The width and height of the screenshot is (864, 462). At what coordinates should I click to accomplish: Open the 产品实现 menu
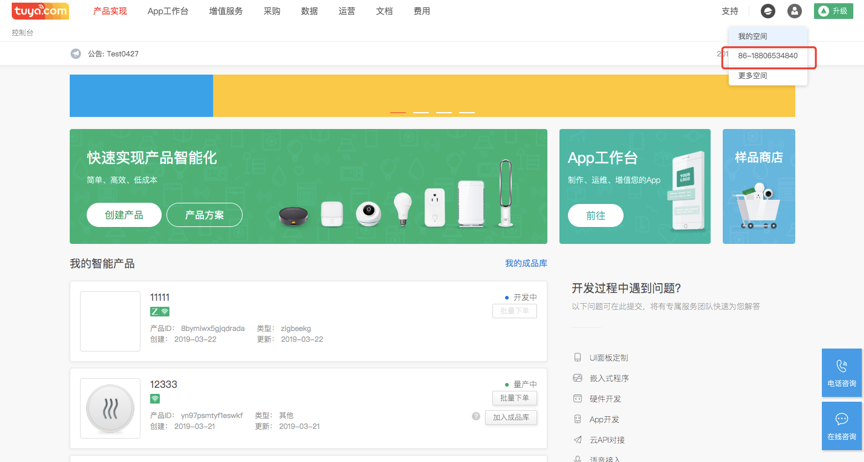[110, 11]
